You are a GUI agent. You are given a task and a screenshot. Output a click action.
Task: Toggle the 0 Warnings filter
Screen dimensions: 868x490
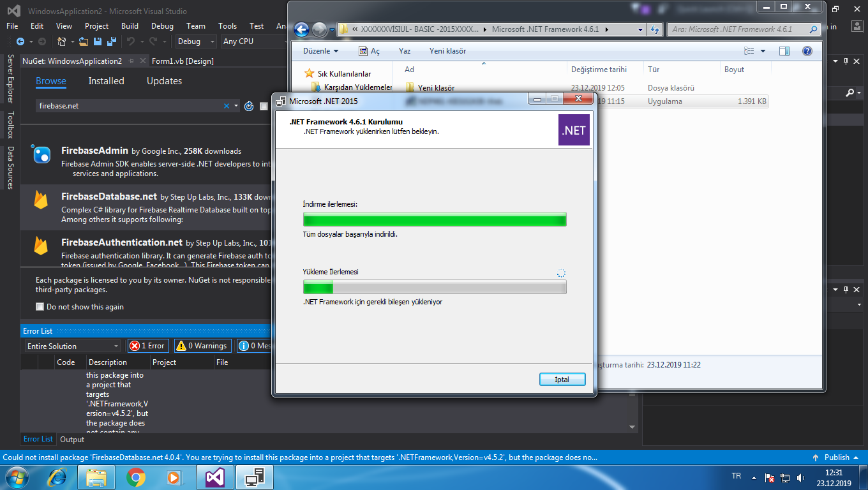[202, 345]
